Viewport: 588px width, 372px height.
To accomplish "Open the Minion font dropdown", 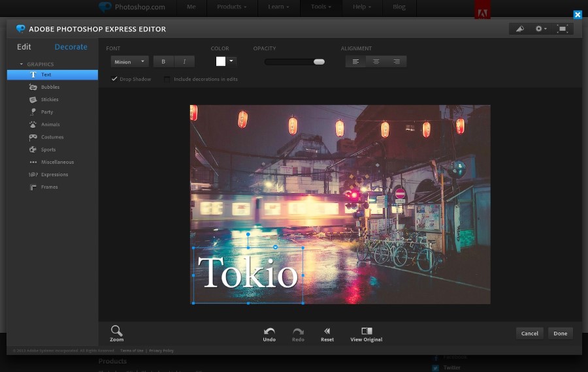I will [130, 61].
